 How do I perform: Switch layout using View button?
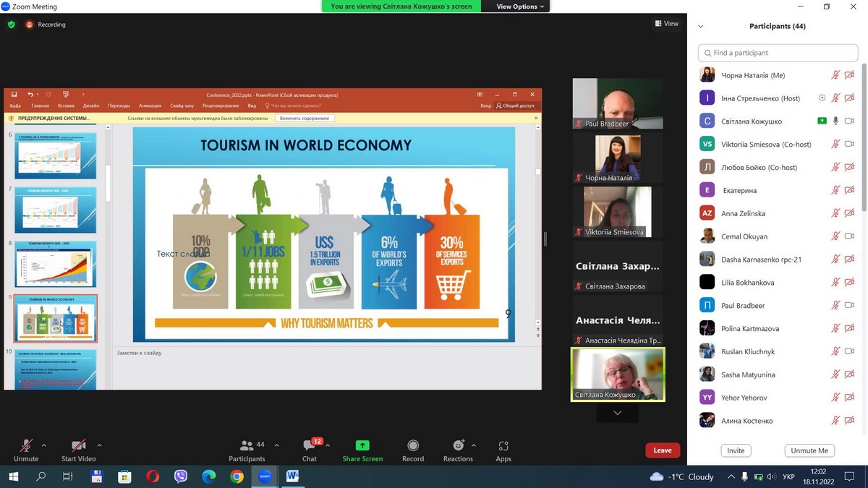(667, 24)
